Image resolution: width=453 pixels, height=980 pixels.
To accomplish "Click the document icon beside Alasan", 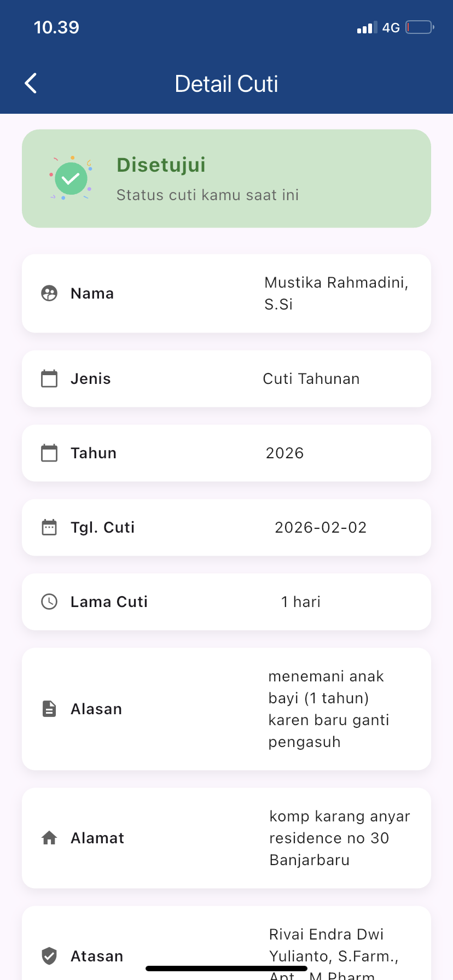I will (x=49, y=709).
